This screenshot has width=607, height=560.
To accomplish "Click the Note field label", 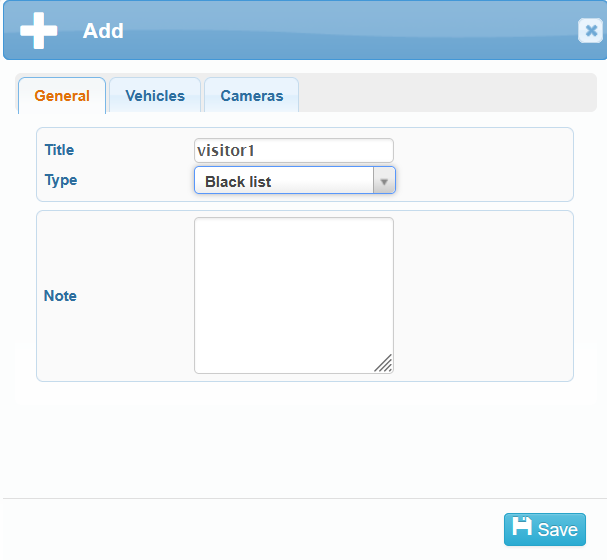I will click(60, 296).
